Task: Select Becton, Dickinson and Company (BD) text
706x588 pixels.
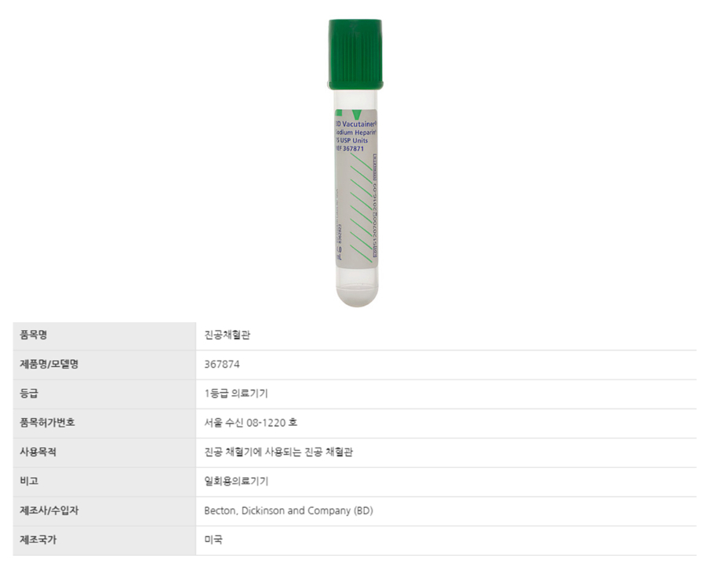Action: click(x=289, y=511)
